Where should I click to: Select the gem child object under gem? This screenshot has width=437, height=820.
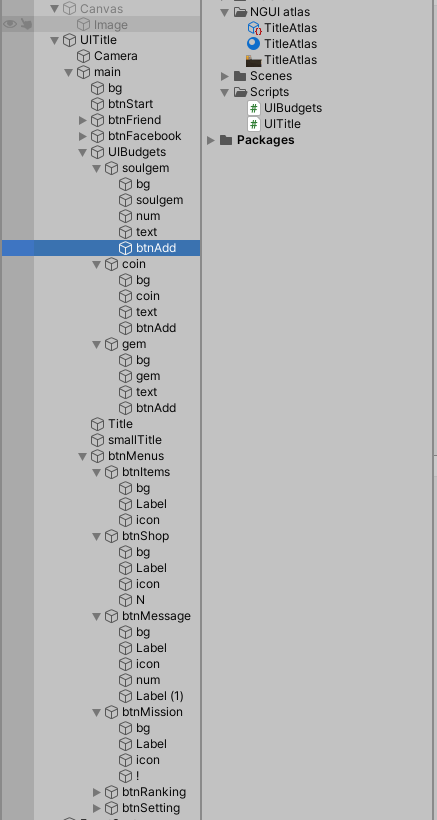click(148, 376)
